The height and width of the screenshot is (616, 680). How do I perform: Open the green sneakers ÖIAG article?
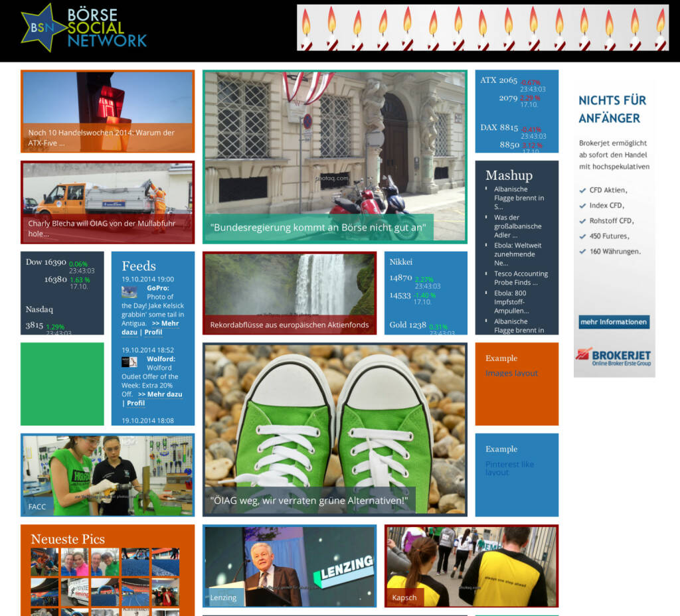tap(334, 429)
